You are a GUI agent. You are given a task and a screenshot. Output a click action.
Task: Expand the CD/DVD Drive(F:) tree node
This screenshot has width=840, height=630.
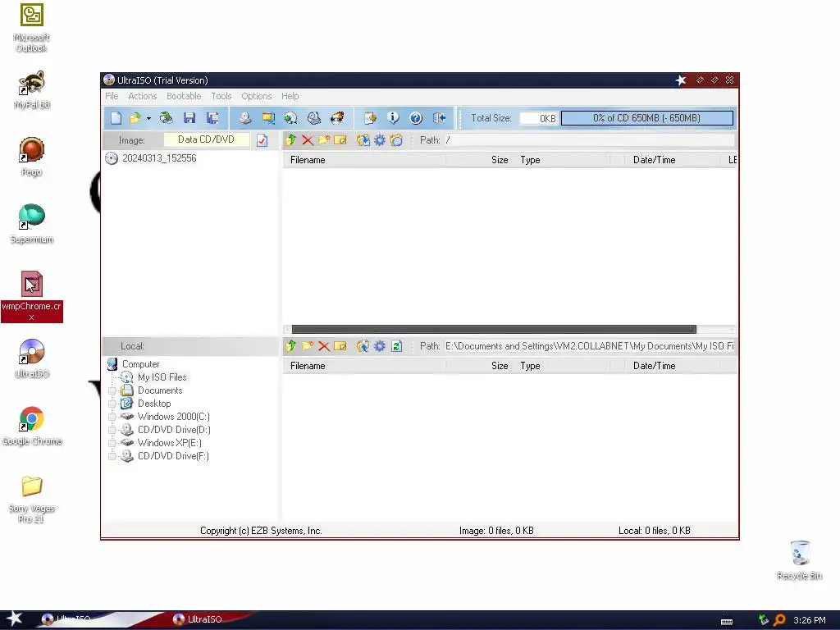click(x=112, y=456)
